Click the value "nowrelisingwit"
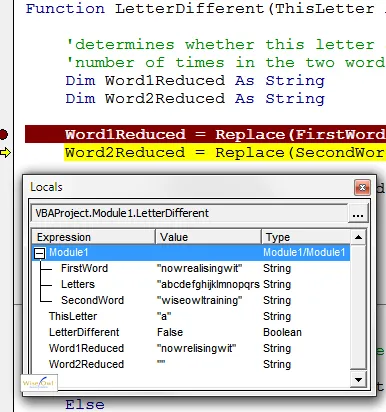Viewport: 386px width, 412px height. click(197, 348)
